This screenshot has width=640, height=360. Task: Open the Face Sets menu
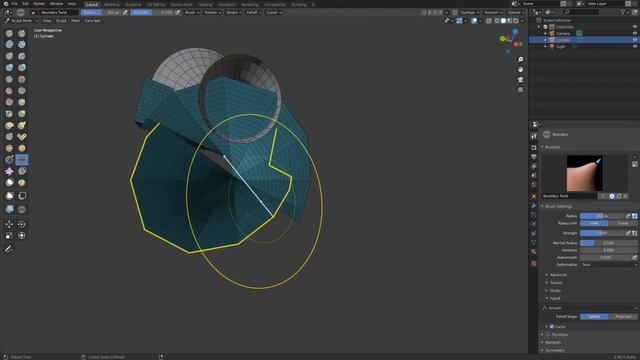(93, 20)
